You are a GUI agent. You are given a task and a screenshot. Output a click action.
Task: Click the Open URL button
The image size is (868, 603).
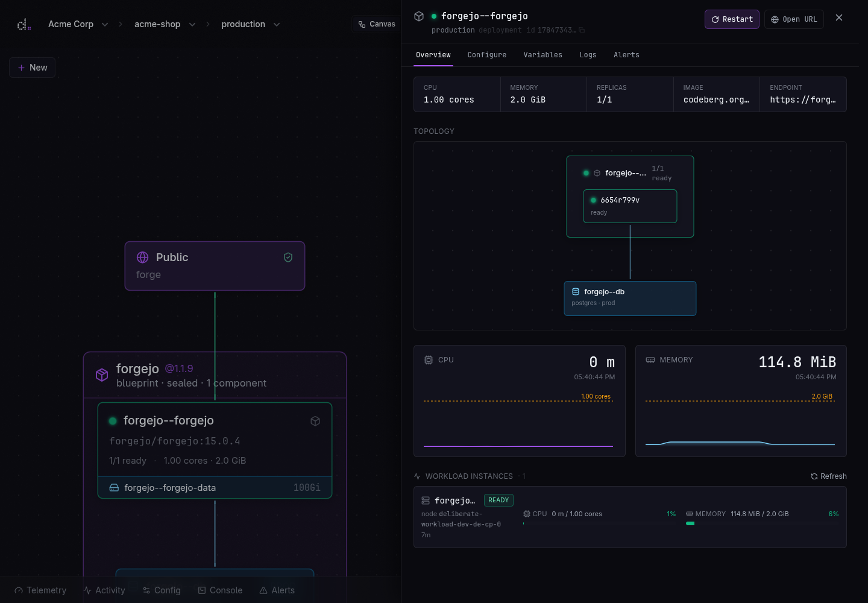(794, 19)
